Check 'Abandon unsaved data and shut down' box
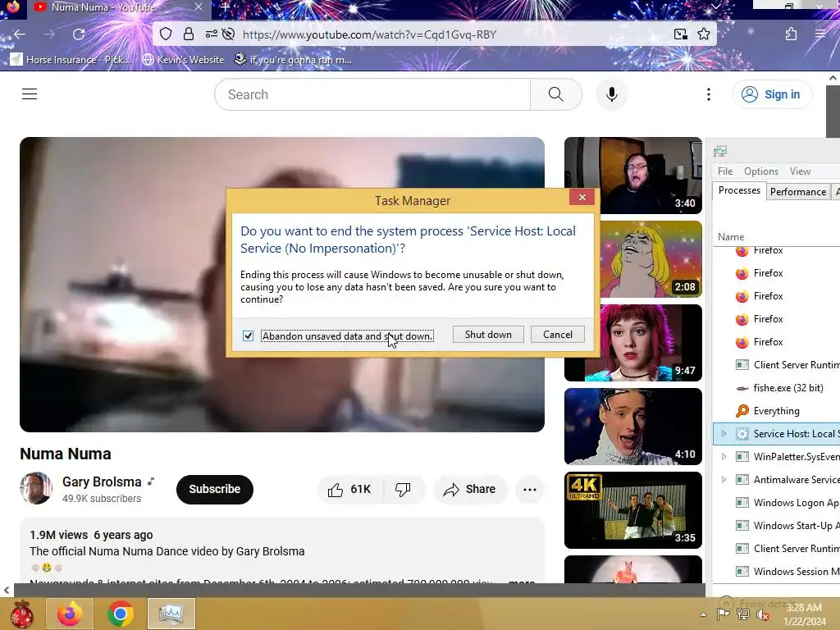 point(248,336)
